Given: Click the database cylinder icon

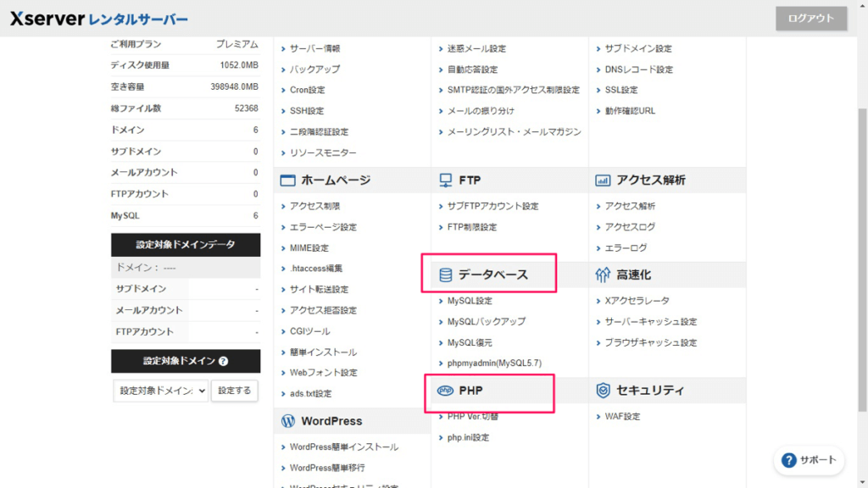Looking at the screenshot, I should coord(445,275).
